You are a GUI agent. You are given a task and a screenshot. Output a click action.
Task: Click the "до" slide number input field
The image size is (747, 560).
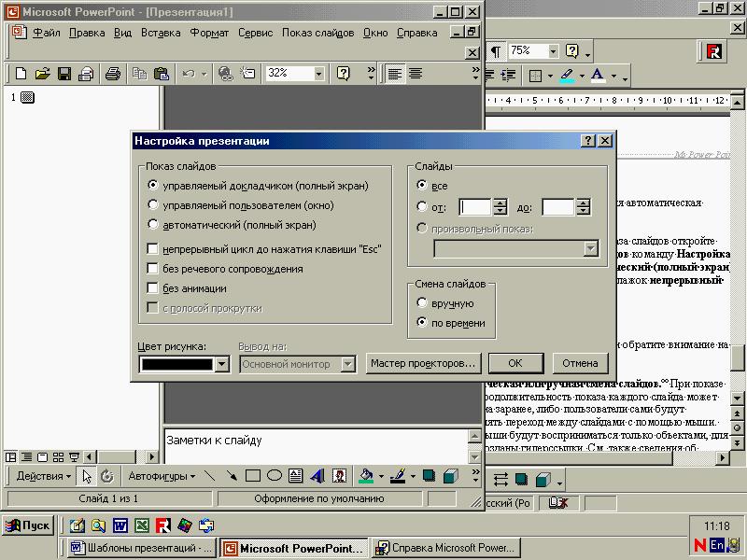click(557, 207)
